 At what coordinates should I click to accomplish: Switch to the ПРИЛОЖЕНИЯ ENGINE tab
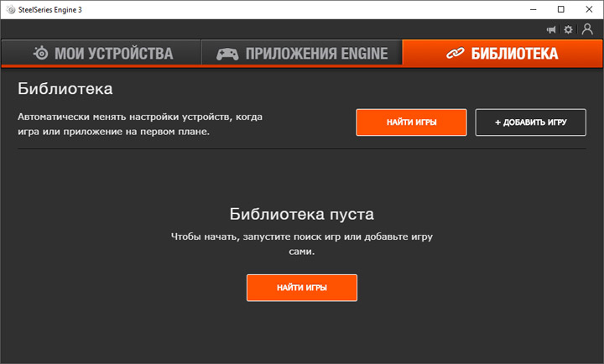[x=302, y=53]
